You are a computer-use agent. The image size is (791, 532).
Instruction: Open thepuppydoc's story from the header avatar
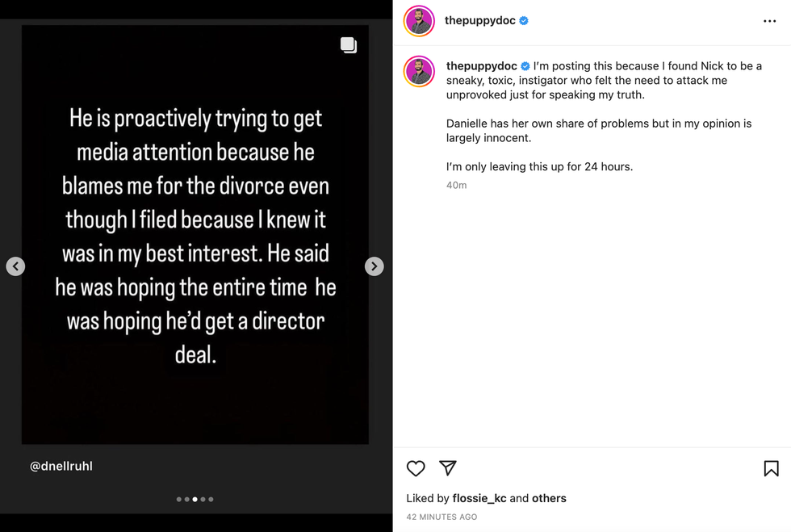tap(418, 21)
